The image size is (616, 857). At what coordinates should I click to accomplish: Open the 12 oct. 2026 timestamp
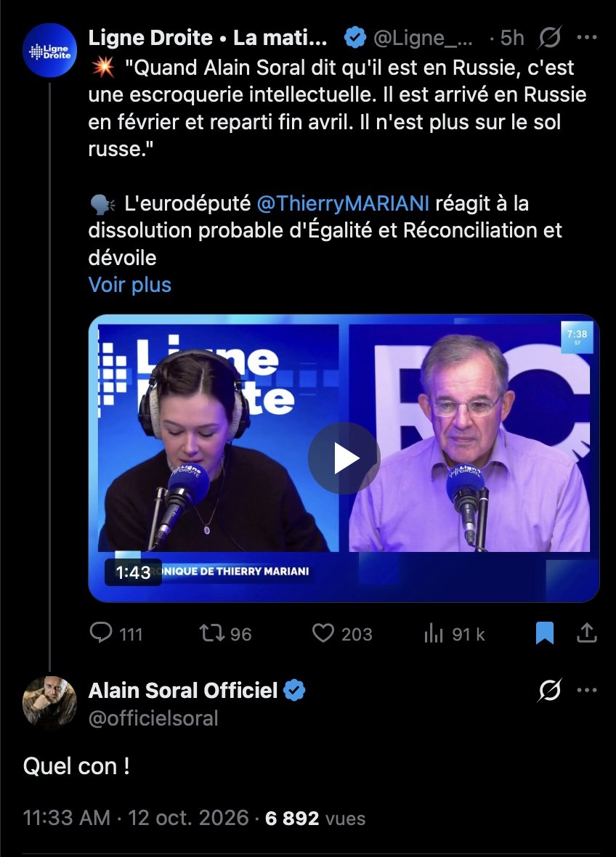pos(188,818)
